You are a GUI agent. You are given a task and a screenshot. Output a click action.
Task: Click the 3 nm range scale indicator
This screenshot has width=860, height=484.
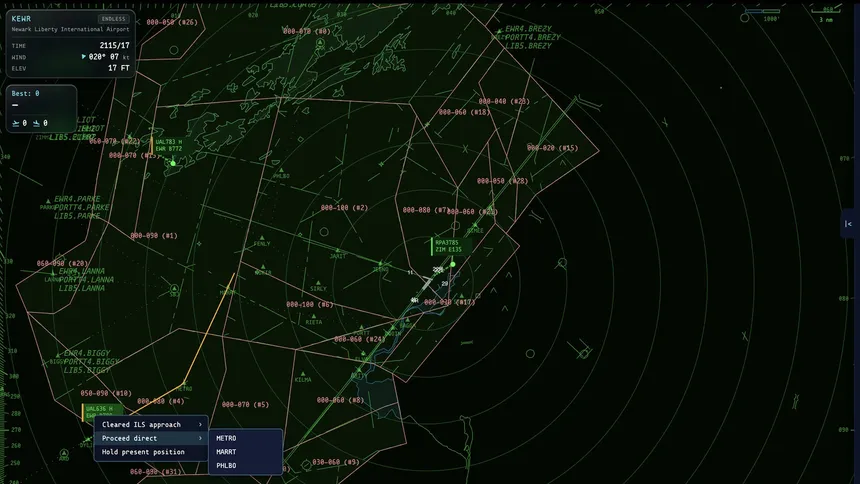(x=826, y=15)
